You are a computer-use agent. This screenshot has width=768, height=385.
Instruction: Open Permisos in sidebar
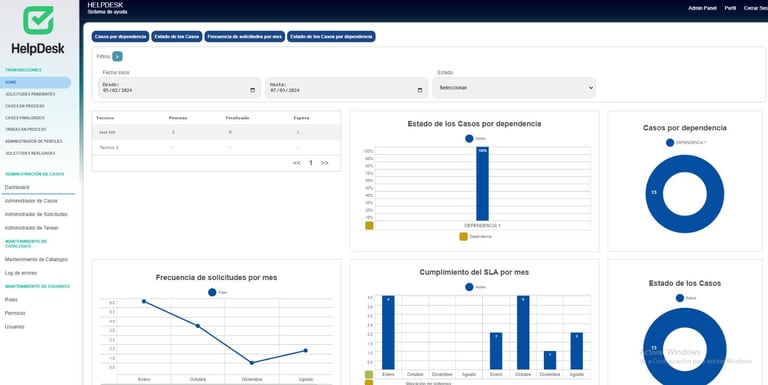[15, 313]
